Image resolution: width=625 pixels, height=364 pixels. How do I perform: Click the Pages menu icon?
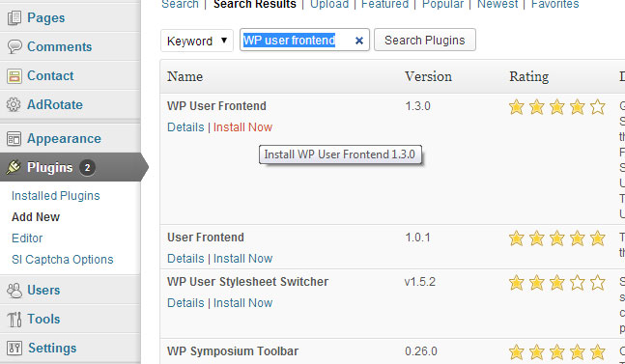coord(14,18)
